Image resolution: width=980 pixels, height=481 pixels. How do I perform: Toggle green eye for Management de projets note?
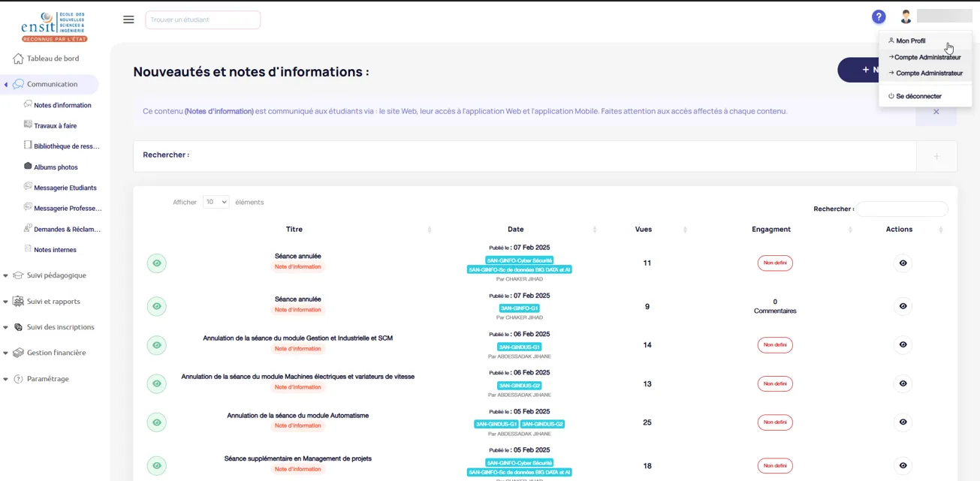click(x=156, y=466)
